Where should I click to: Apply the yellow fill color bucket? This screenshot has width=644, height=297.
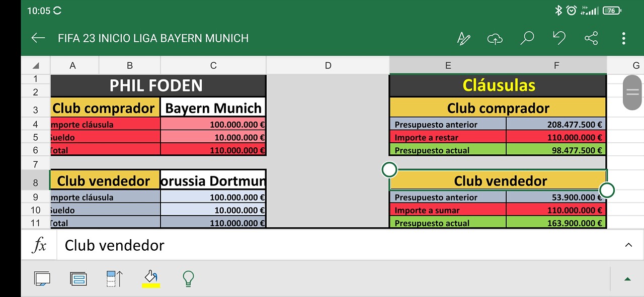[151, 278]
